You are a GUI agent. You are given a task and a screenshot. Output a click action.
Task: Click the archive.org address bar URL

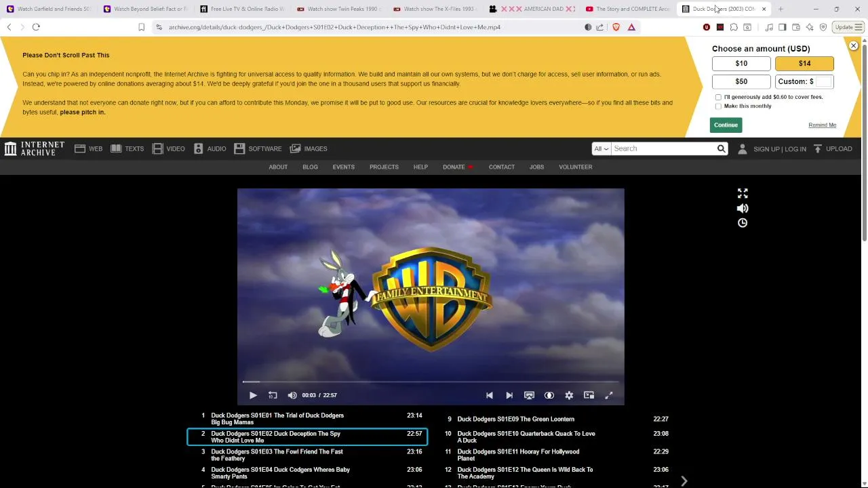(334, 27)
